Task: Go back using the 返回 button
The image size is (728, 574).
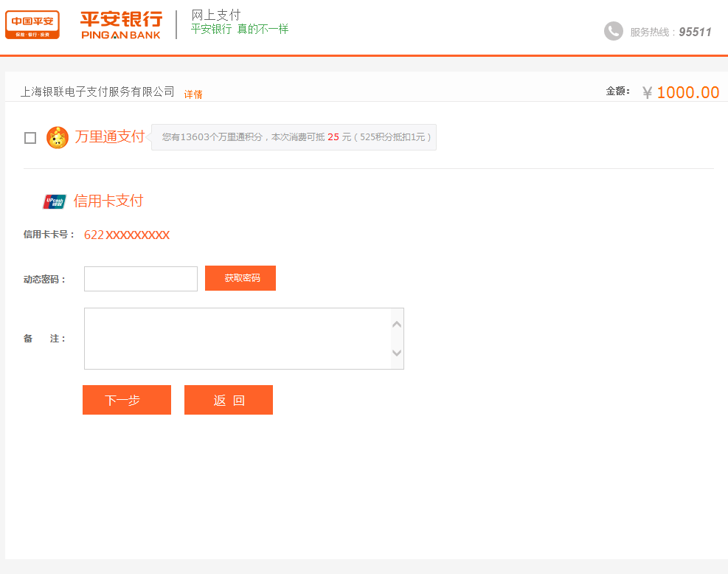Action: tap(229, 400)
